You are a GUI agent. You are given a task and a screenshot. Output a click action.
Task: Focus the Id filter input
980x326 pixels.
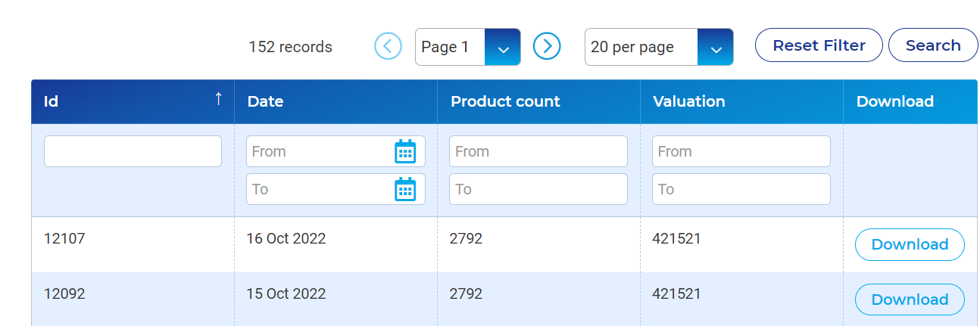[x=133, y=151]
